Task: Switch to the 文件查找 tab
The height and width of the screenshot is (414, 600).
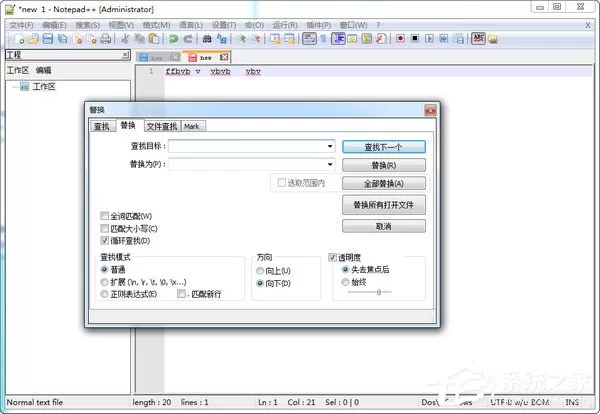Action: pyautogui.click(x=162, y=126)
